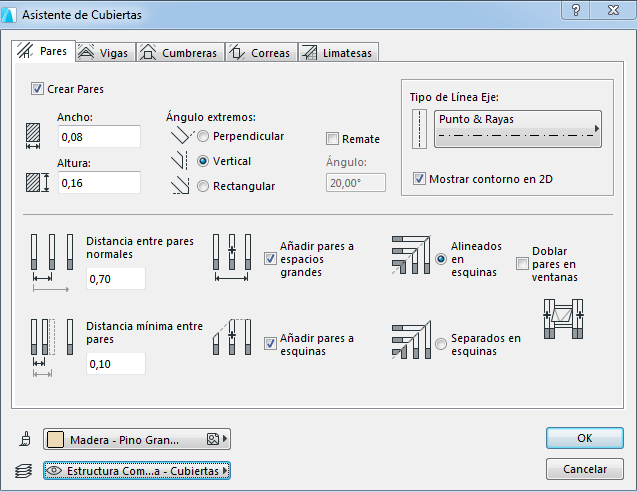Screen dimensions: 637x492
Task: Enable the Remate checkbox
Action: click(333, 139)
